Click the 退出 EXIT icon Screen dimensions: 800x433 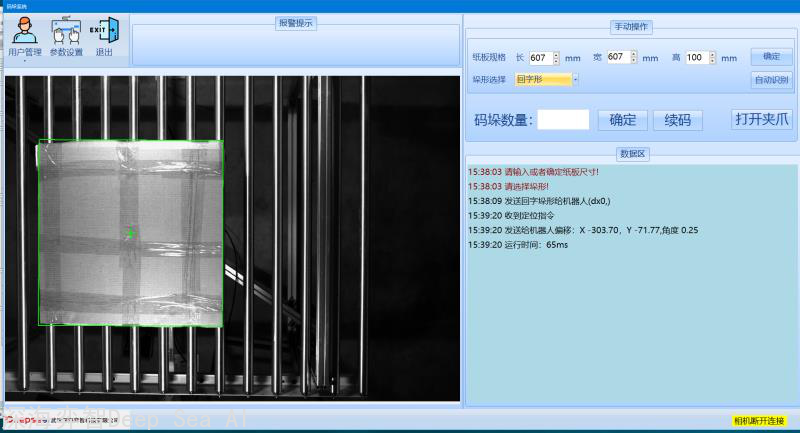tap(105, 37)
